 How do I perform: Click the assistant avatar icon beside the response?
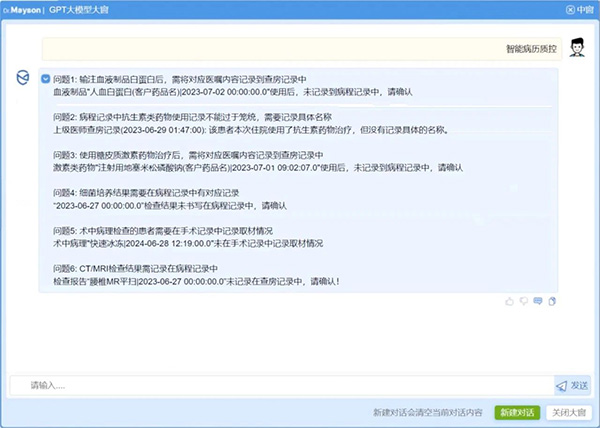coord(22,79)
